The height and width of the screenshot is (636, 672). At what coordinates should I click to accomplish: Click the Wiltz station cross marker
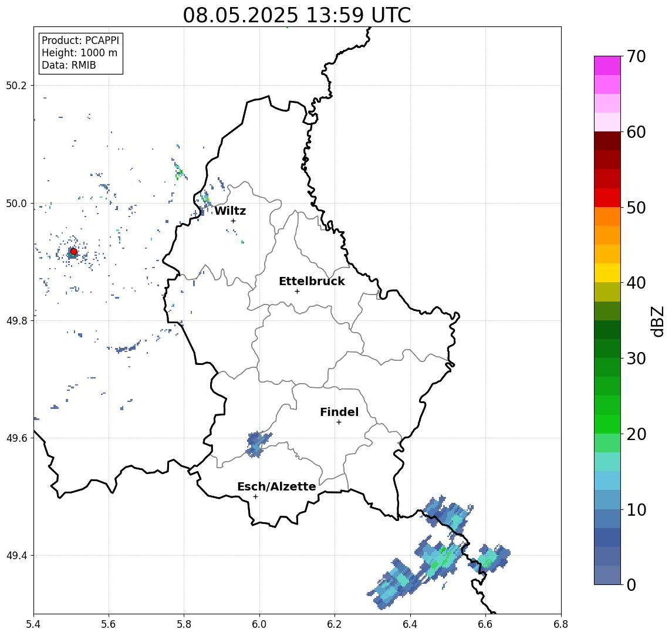pos(233,221)
